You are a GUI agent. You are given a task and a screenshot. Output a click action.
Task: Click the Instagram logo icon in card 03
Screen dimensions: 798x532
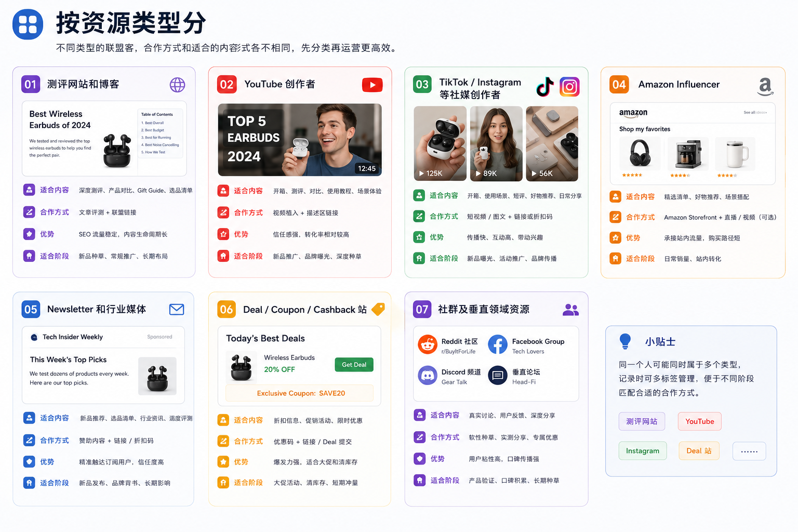tap(569, 87)
